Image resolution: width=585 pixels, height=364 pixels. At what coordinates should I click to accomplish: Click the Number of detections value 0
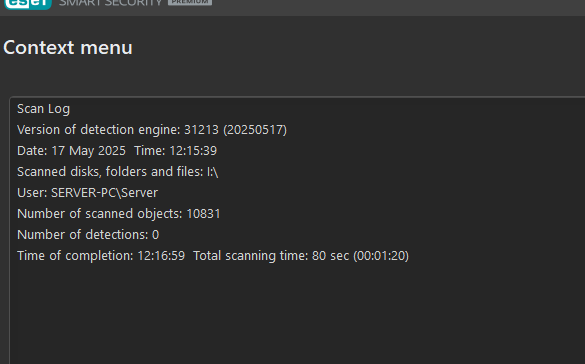[156, 235]
